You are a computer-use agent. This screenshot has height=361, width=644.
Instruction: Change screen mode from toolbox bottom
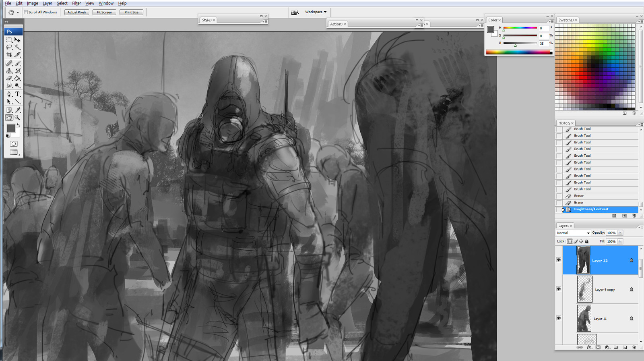(x=14, y=152)
